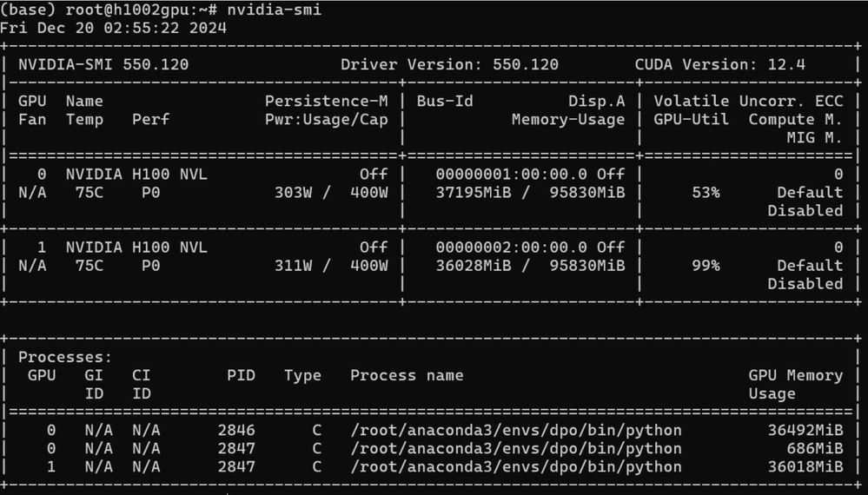This screenshot has width=868, height=495.
Task: Click CUDA Version: 12.4 text
Action: click(x=720, y=65)
